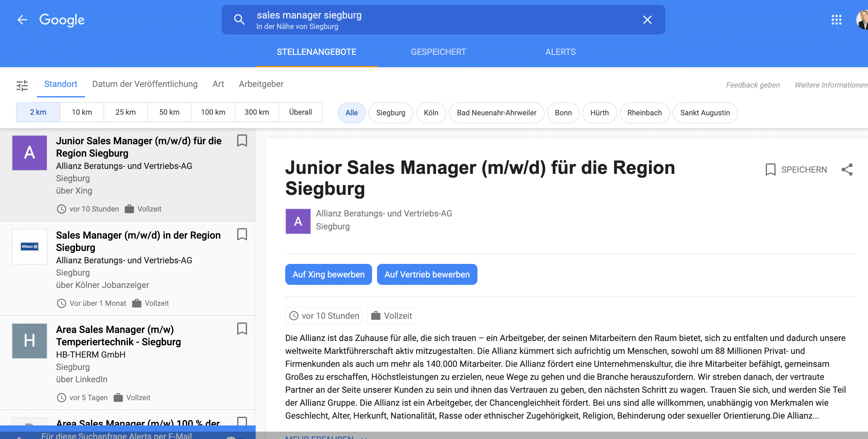Select the 25 km radius
The image size is (868, 439).
tap(126, 112)
